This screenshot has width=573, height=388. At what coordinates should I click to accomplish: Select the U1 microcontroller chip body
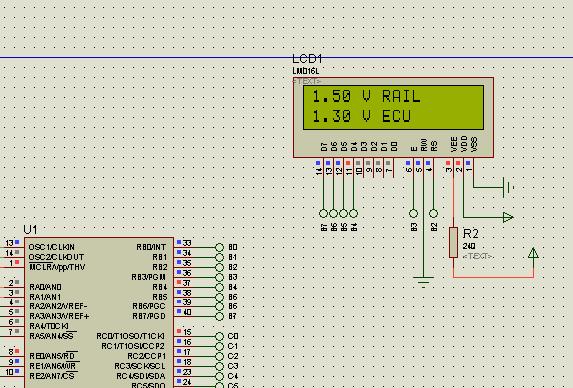(x=99, y=313)
